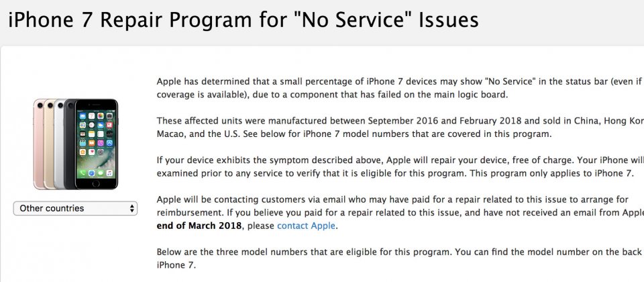Click the Safari icon in the iPhone dock
Image resolution: width=644 pixels, height=282 pixels.
tap(91, 173)
